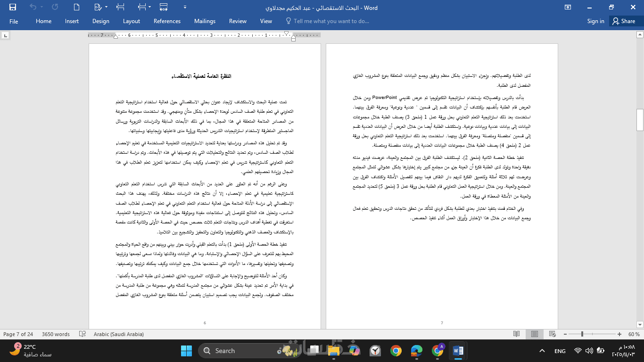Click the document check icon in Quick Access
644x362 pixels.
[98, 7]
